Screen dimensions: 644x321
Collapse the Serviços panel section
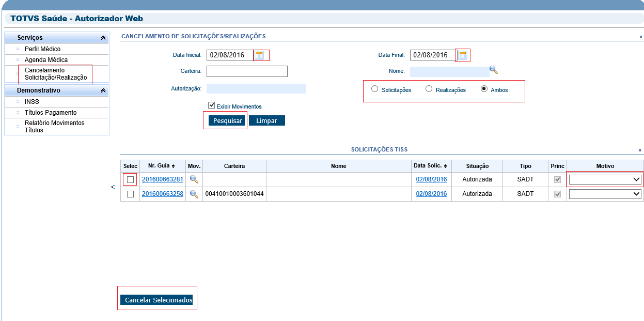tap(103, 38)
